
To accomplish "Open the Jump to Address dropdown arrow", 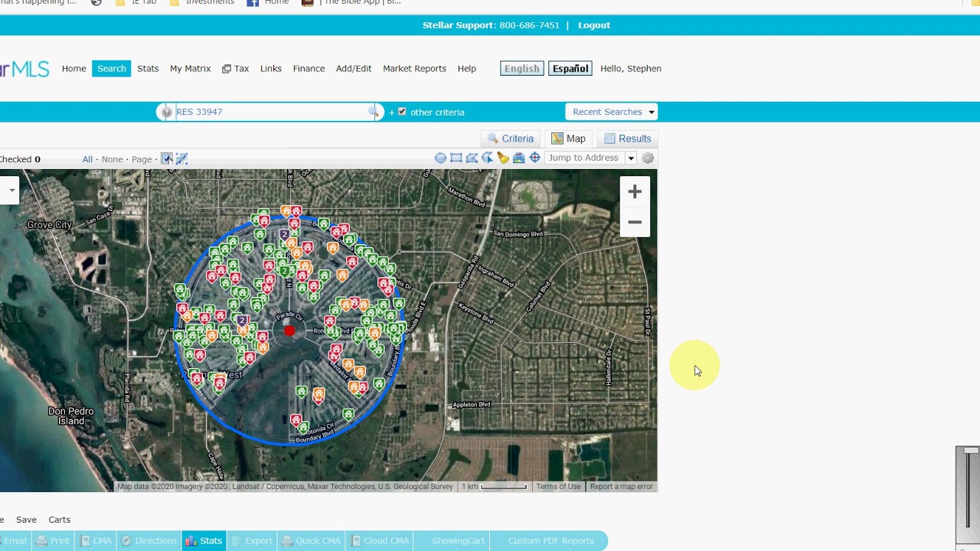I will coord(631,158).
